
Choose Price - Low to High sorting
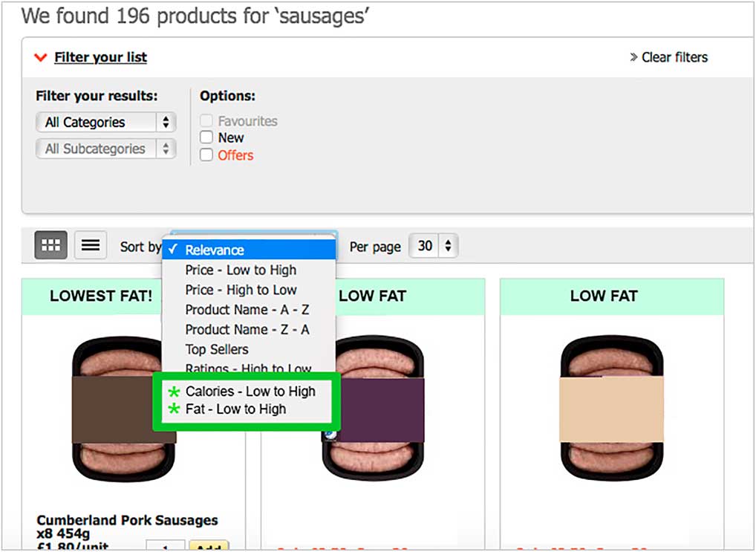tap(241, 270)
